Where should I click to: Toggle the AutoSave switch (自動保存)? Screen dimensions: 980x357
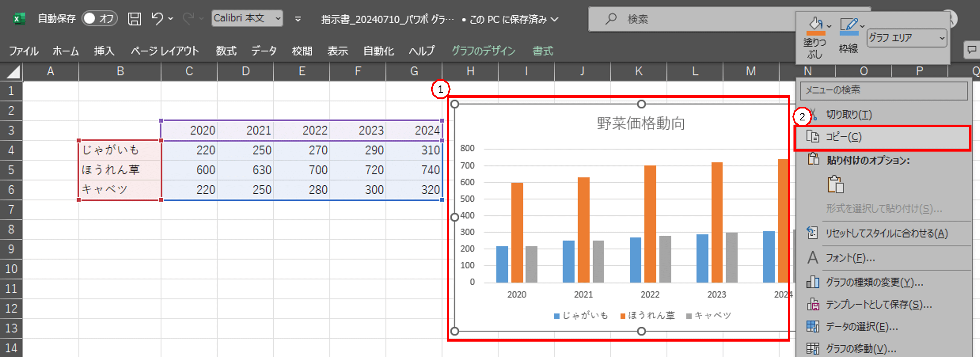point(99,18)
